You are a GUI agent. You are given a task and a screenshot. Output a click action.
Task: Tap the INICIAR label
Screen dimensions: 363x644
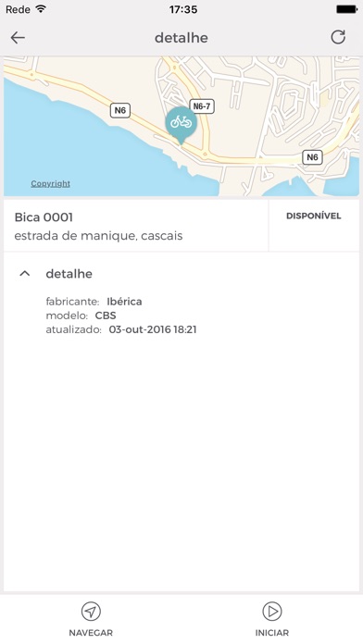(272, 633)
